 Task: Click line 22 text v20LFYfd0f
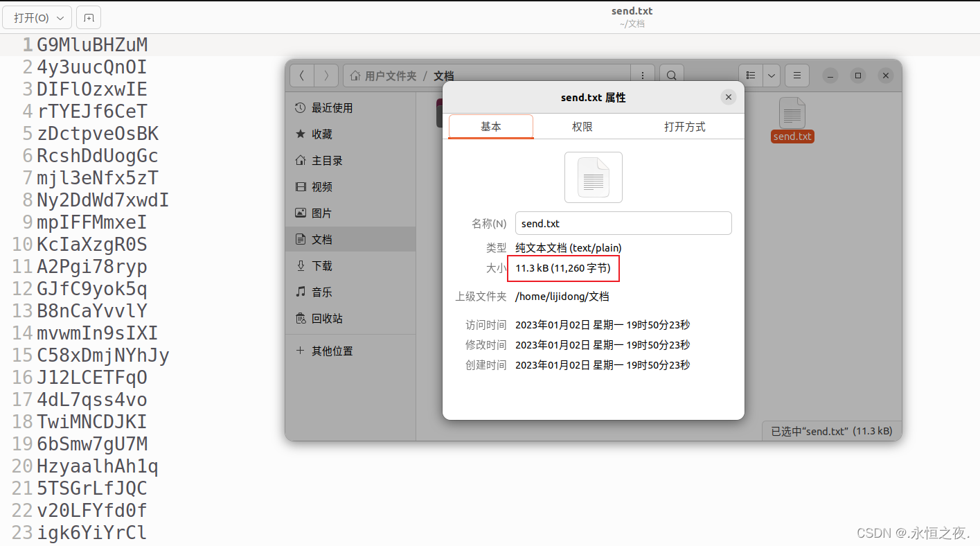[92, 511]
